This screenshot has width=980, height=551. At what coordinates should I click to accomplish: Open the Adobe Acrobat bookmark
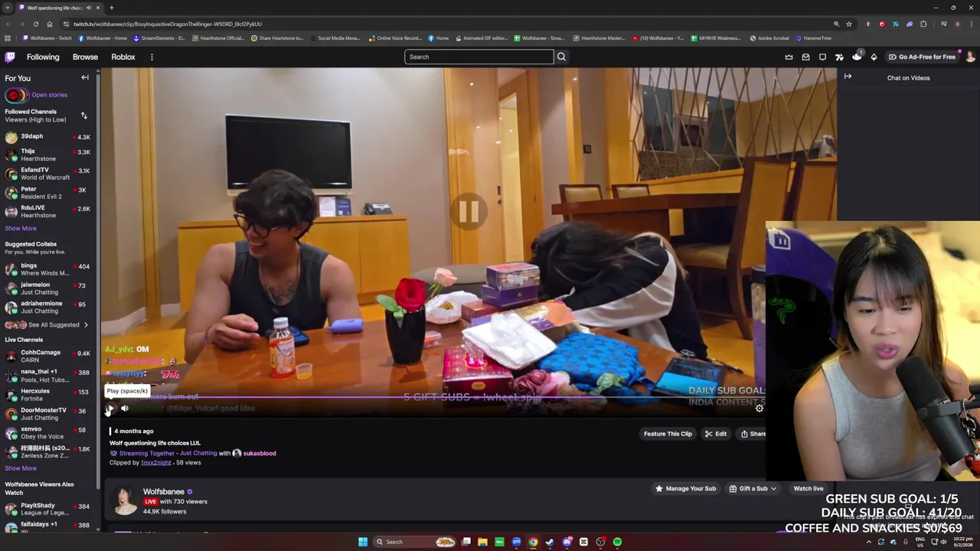(x=769, y=38)
